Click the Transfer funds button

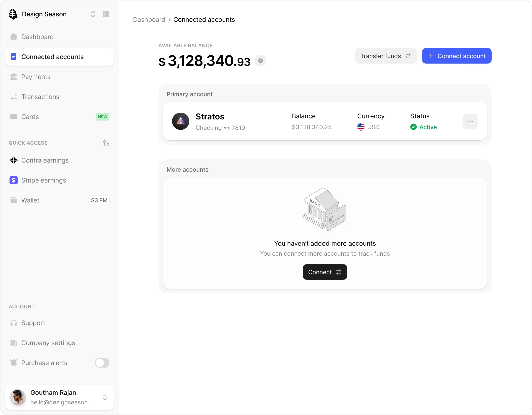pos(385,56)
